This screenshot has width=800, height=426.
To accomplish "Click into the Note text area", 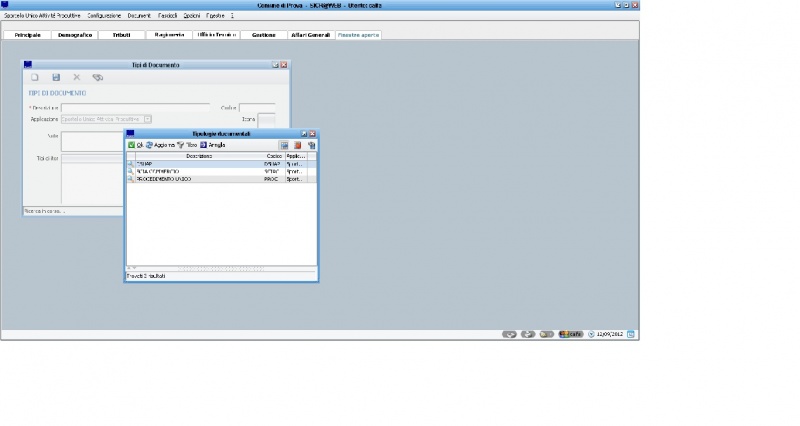I will [92, 141].
